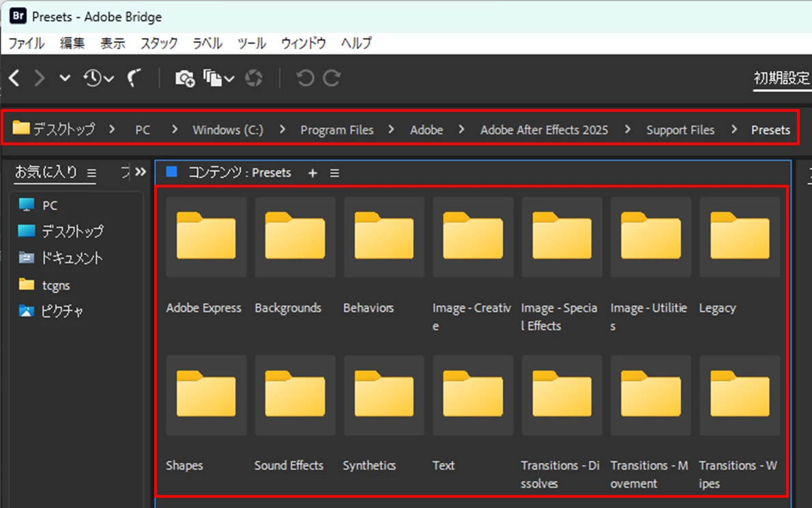Click the Rotate counterclockwise icon
Image resolution: width=812 pixels, height=508 pixels.
(x=305, y=78)
